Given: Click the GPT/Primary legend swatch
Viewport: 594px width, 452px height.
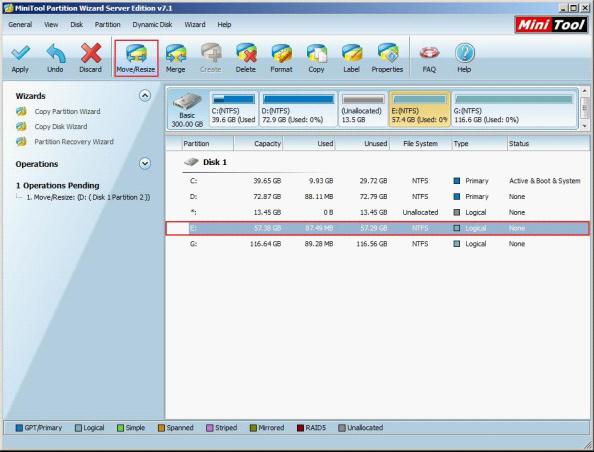Looking at the screenshot, I should click(x=19, y=428).
